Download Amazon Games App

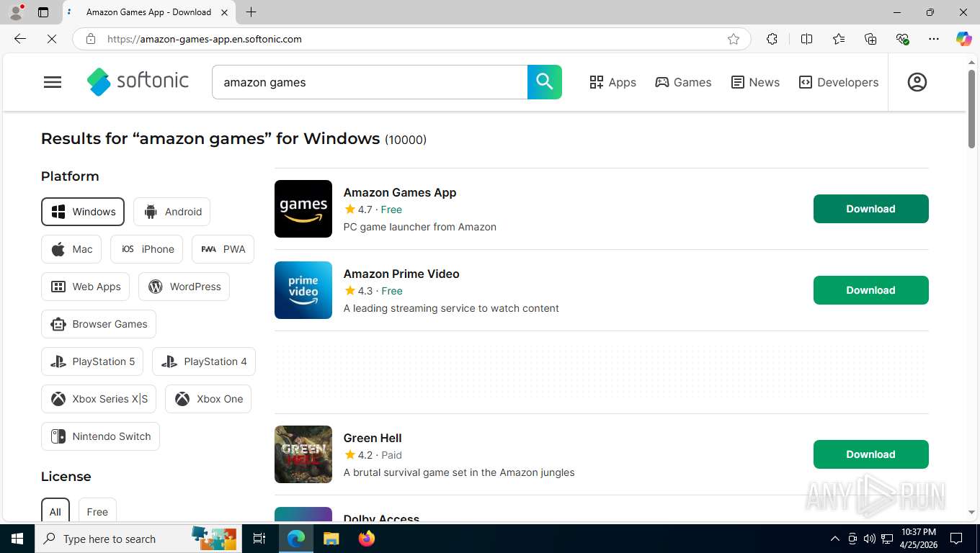coord(870,209)
